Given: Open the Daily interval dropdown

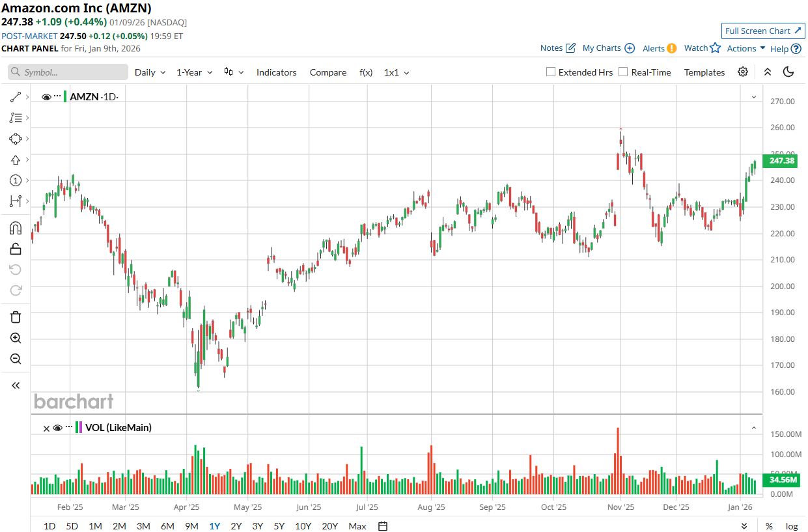Looking at the screenshot, I should [x=150, y=72].
